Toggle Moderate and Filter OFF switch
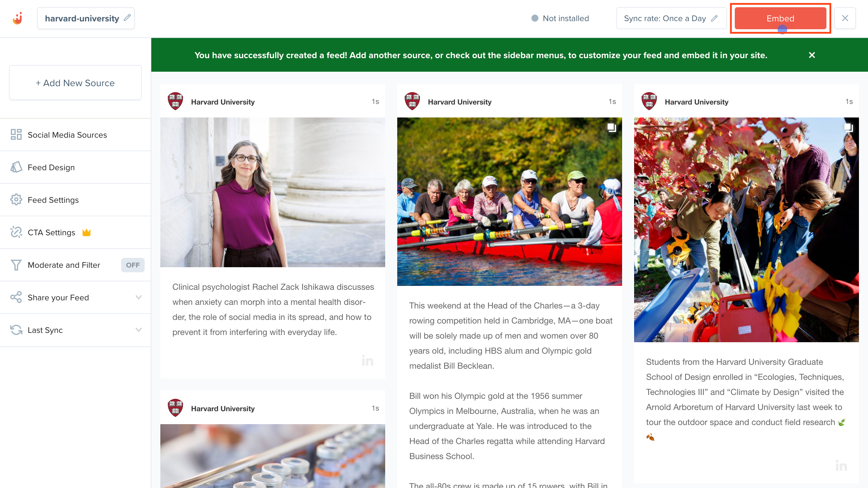Image resolution: width=868 pixels, height=488 pixels. (x=133, y=265)
